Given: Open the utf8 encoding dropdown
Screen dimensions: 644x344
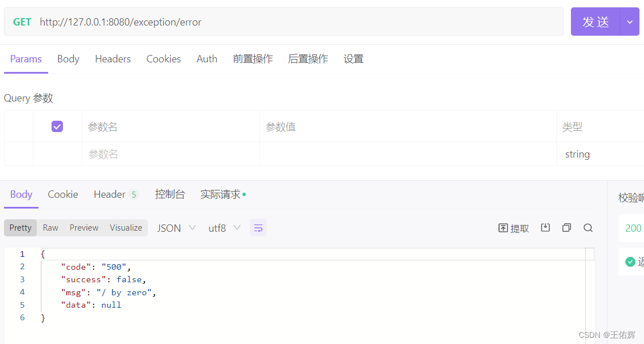Looking at the screenshot, I should tap(224, 228).
